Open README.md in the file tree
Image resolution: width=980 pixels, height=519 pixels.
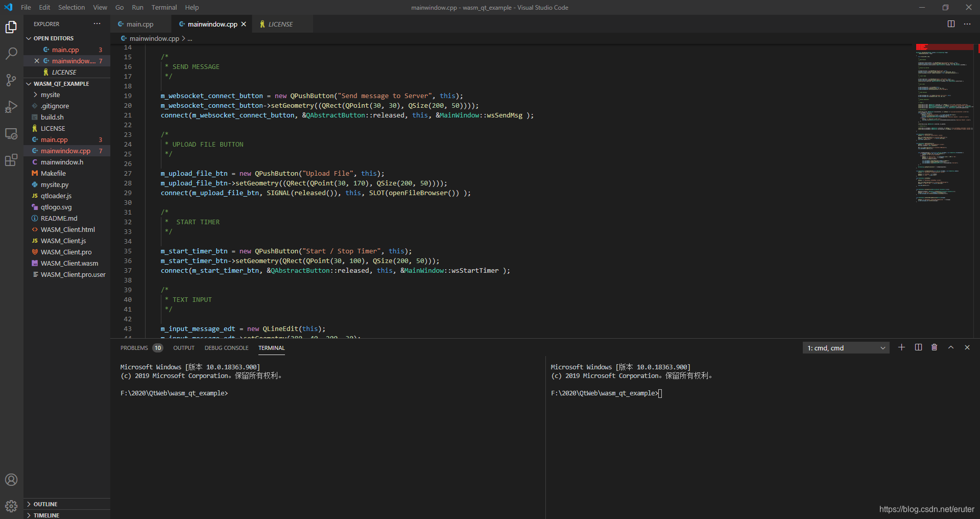click(67, 219)
